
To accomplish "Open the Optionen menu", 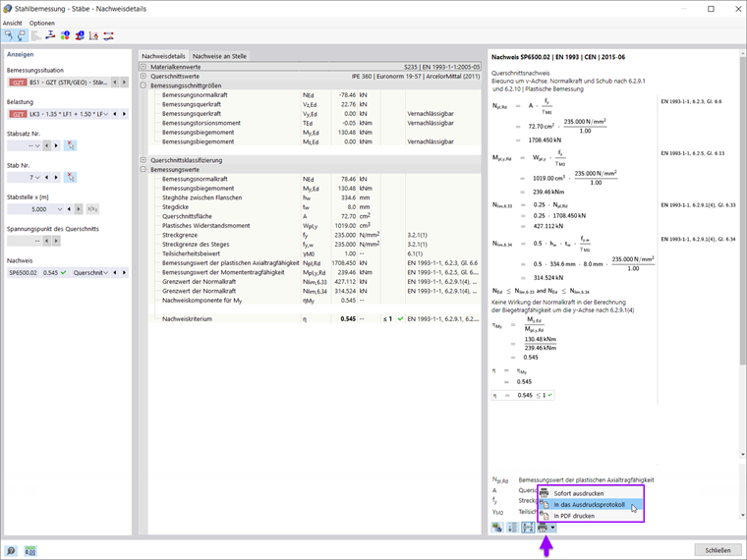I will tap(42, 23).
